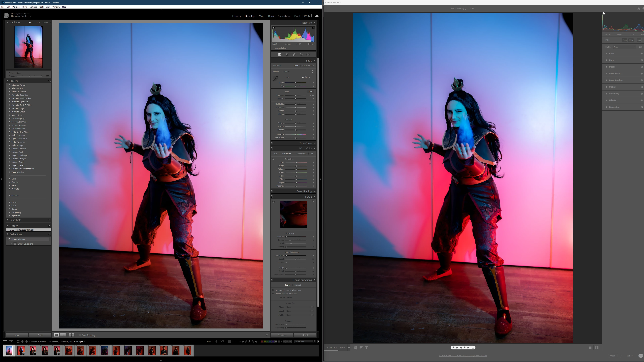Screen dimensions: 644x362
Task: Activate the Red Eye Correction tool
Action: point(302,55)
